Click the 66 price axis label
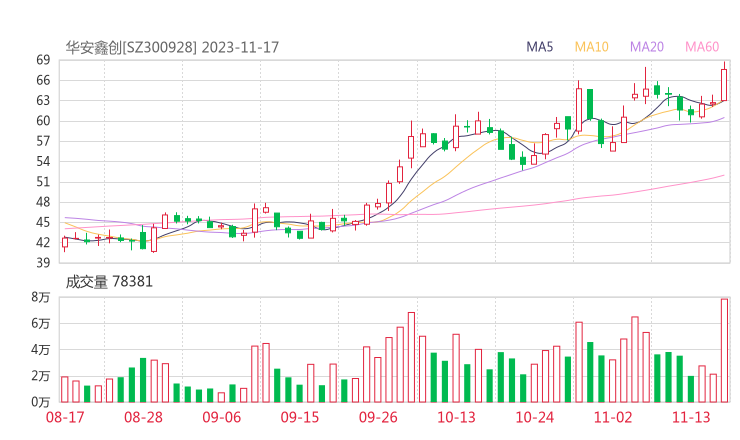 43,80
